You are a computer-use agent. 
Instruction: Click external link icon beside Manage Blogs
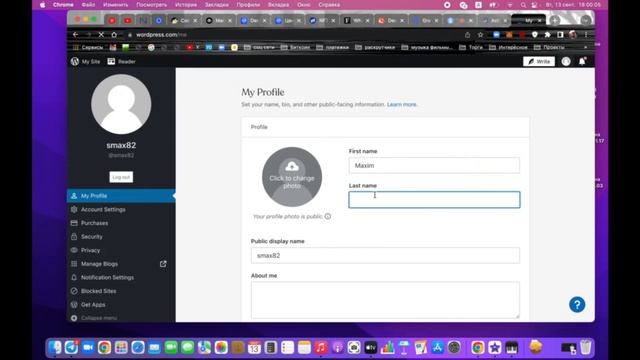coord(163,264)
